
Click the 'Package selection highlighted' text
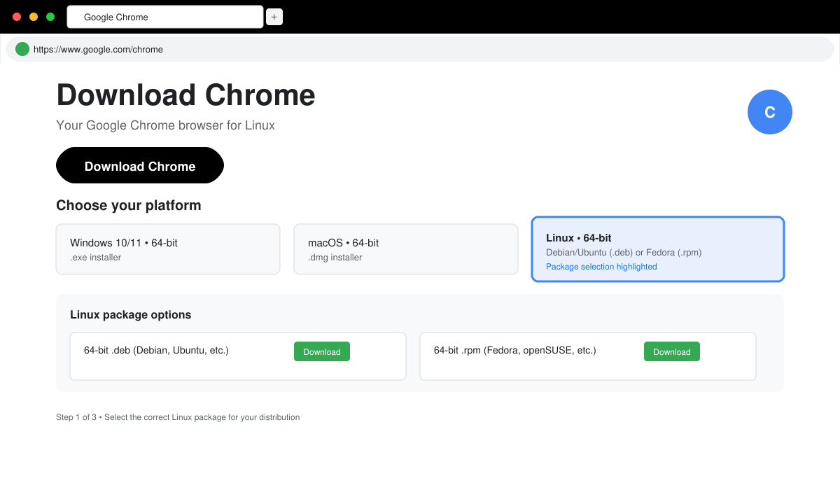(x=601, y=267)
